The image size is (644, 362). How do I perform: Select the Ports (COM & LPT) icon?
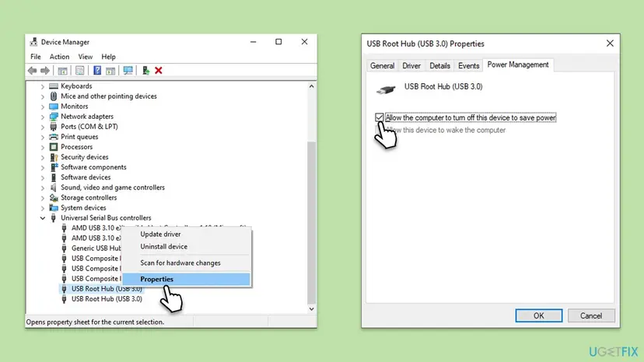[x=54, y=127]
